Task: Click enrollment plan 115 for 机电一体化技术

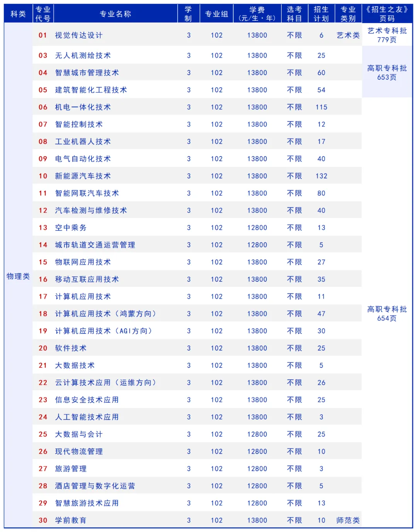Action: point(321,107)
